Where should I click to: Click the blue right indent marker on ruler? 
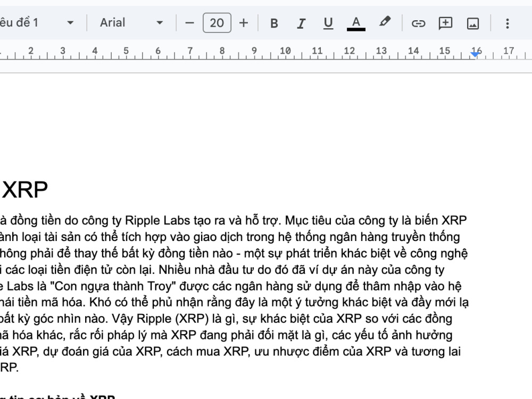tap(476, 54)
